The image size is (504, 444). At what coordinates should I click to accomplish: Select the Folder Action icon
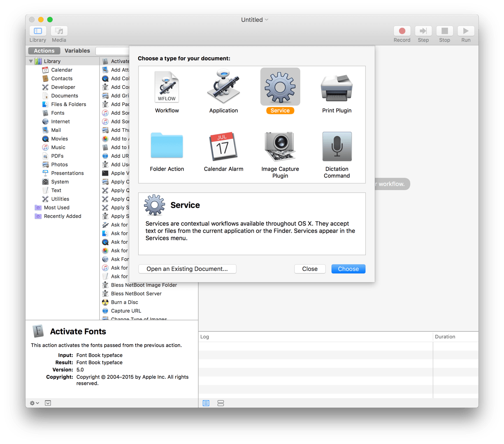point(167,146)
